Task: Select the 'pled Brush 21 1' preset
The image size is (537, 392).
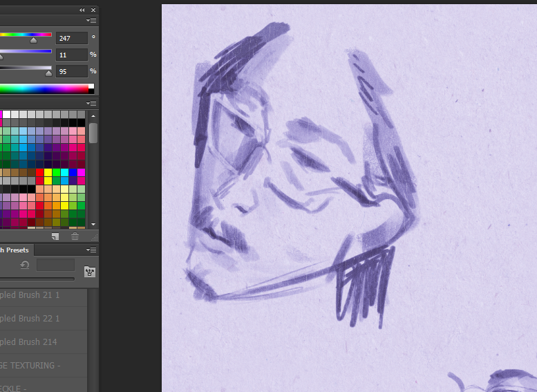Action: 44,295
